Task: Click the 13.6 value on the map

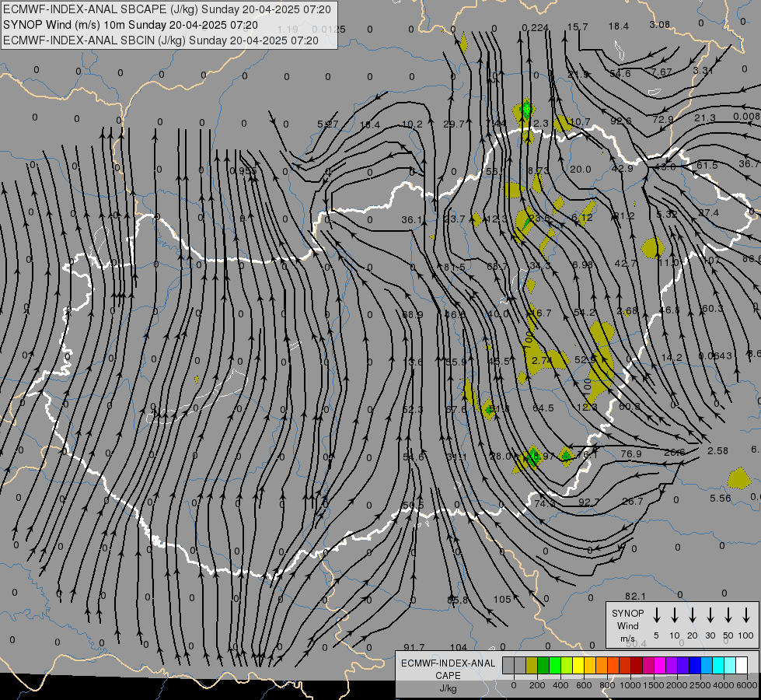Action: click(x=413, y=362)
